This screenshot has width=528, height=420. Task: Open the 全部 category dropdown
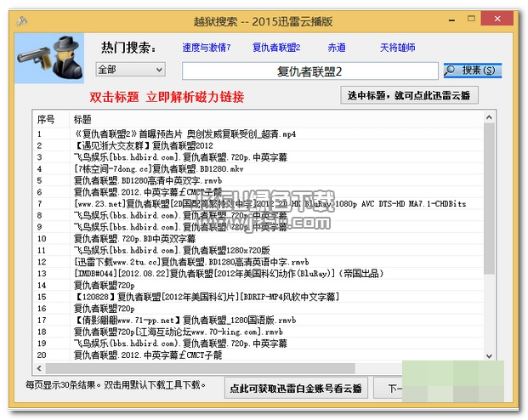pos(130,70)
